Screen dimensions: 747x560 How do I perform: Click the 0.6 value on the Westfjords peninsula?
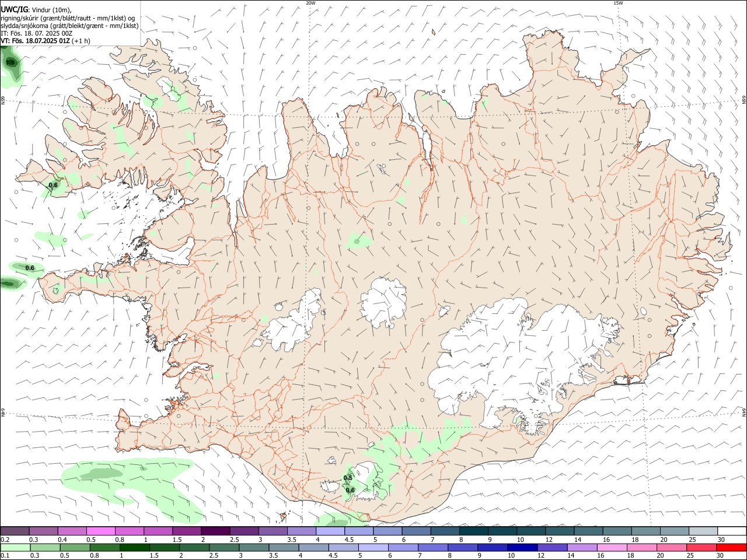[x=53, y=185]
